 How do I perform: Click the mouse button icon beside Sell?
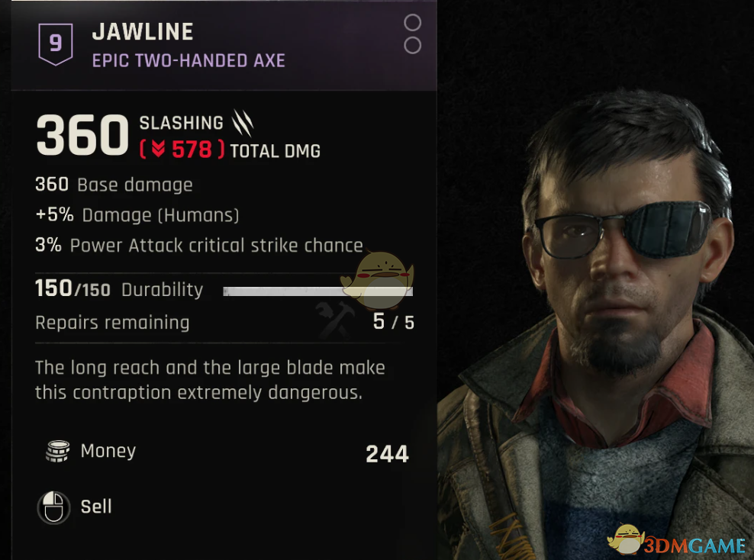click(x=53, y=507)
